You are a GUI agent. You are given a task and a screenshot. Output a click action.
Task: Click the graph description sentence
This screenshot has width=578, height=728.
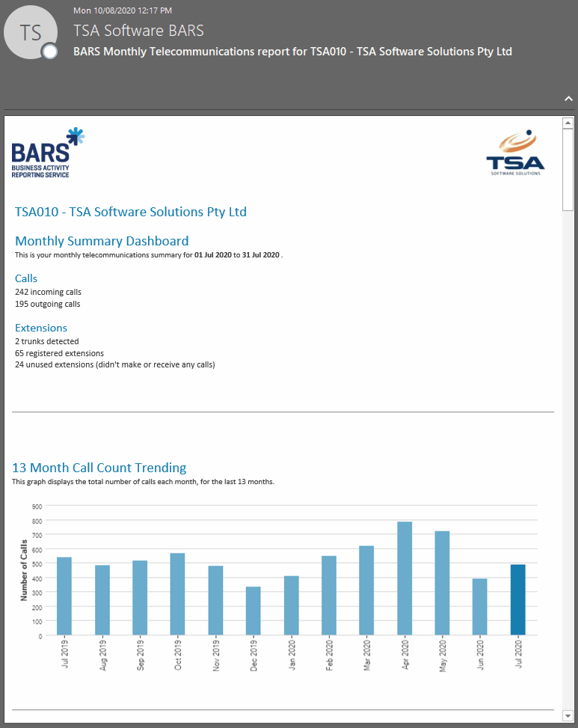pyautogui.click(x=144, y=482)
